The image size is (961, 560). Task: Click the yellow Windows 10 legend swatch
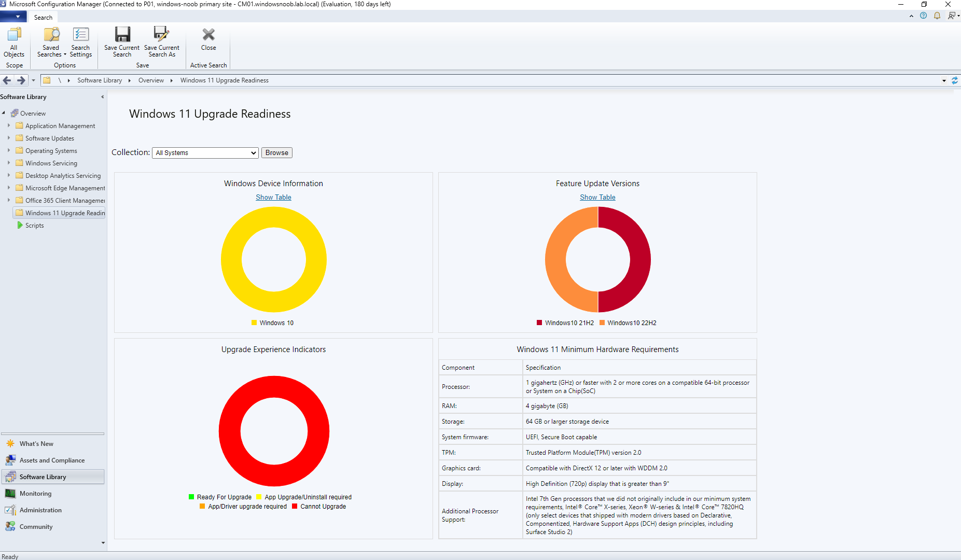(254, 323)
